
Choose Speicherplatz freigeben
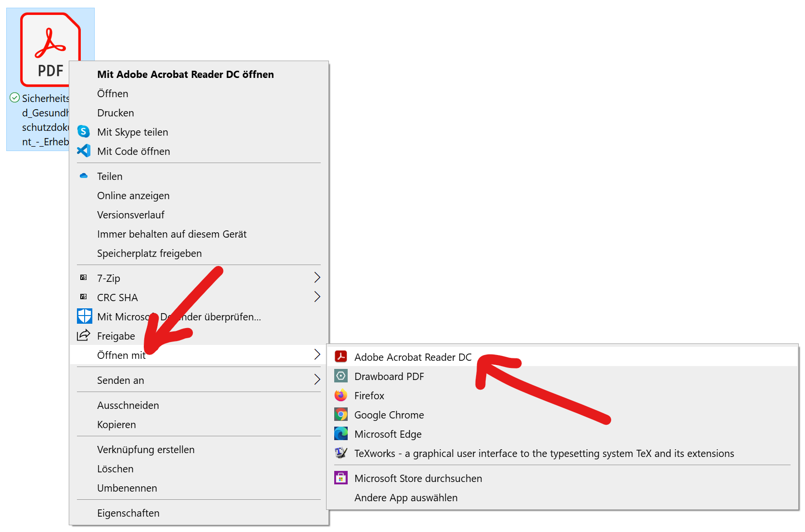tap(199, 253)
